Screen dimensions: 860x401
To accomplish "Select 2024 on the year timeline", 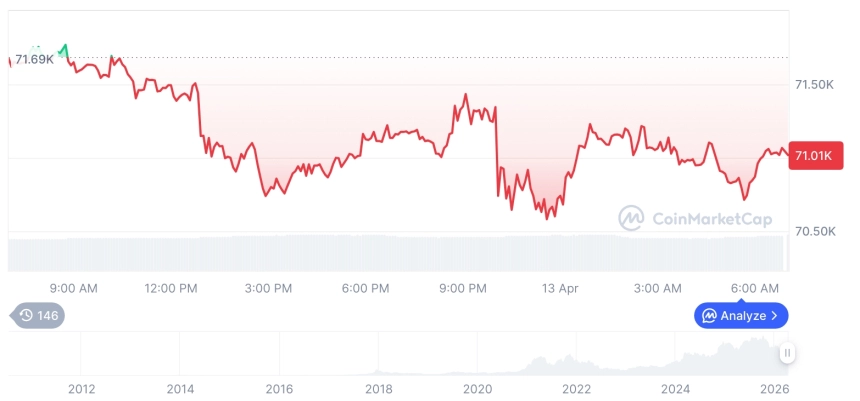I will click(676, 389).
